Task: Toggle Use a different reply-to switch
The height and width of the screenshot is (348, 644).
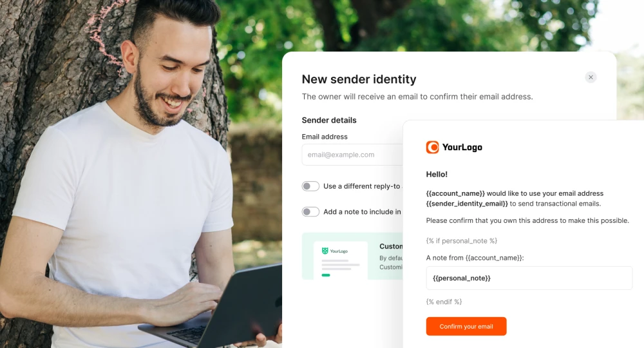Action: pos(310,186)
